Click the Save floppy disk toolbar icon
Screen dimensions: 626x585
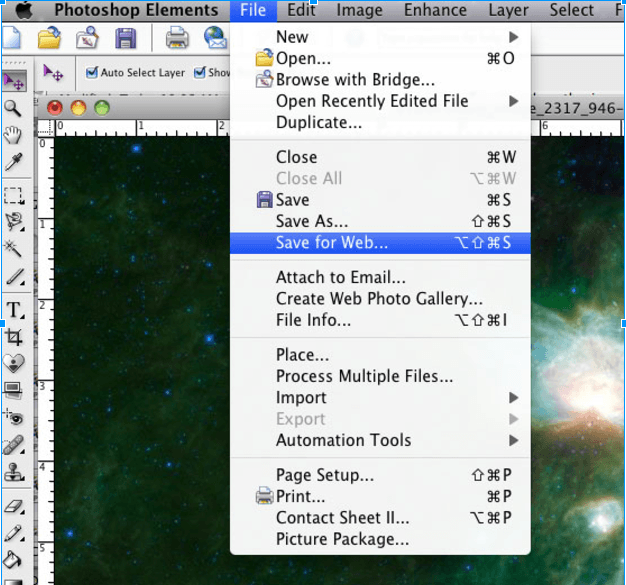click(x=126, y=38)
